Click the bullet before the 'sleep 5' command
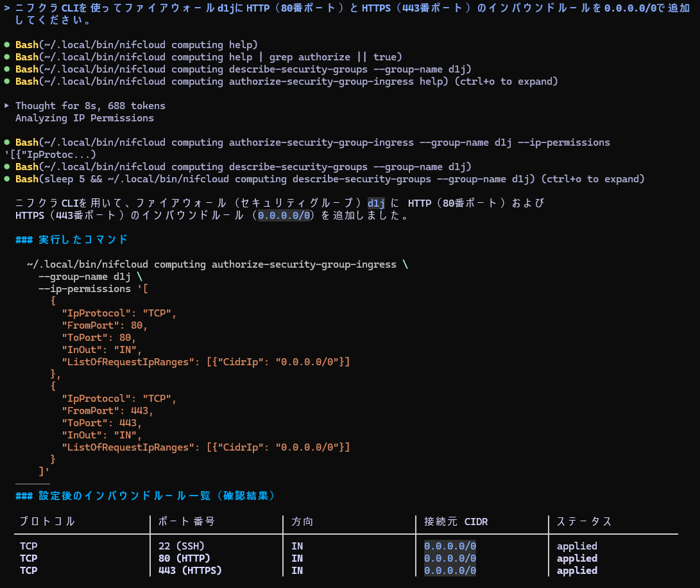Screen dimensions: 700x588 point(6,178)
